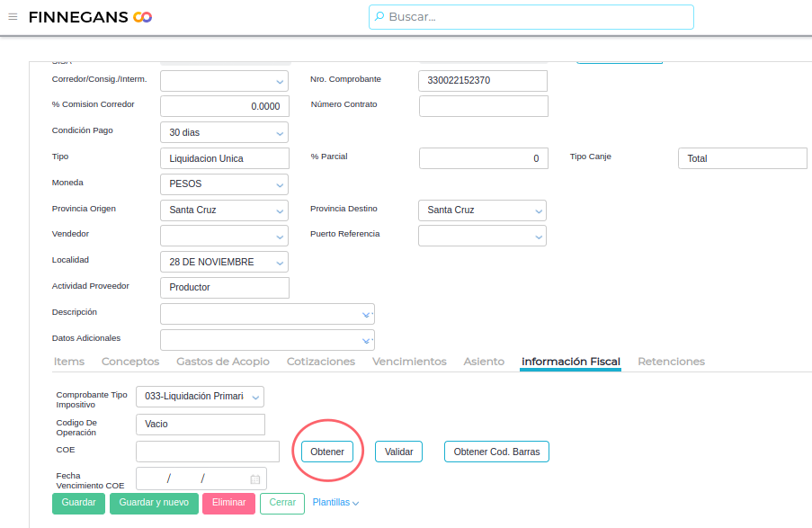812x528 pixels.
Task: Click the search magnifier icon
Action: coord(379,16)
